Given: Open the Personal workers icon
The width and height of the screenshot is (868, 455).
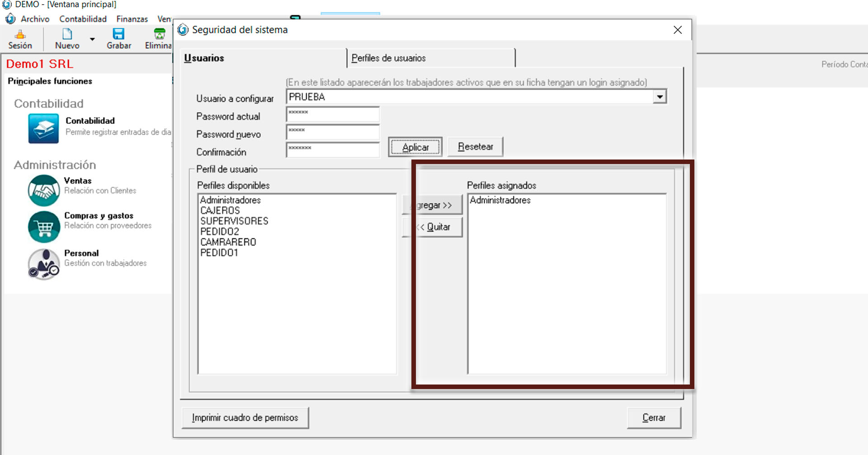Looking at the screenshot, I should (44, 264).
